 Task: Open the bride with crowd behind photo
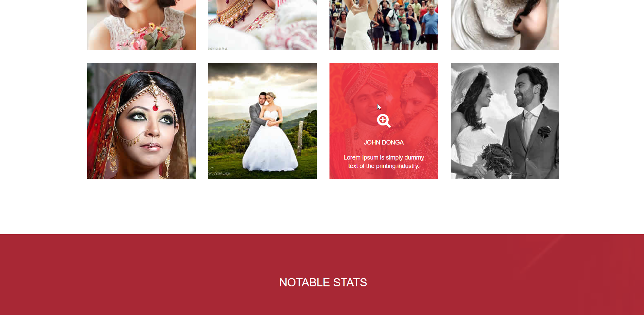384,25
